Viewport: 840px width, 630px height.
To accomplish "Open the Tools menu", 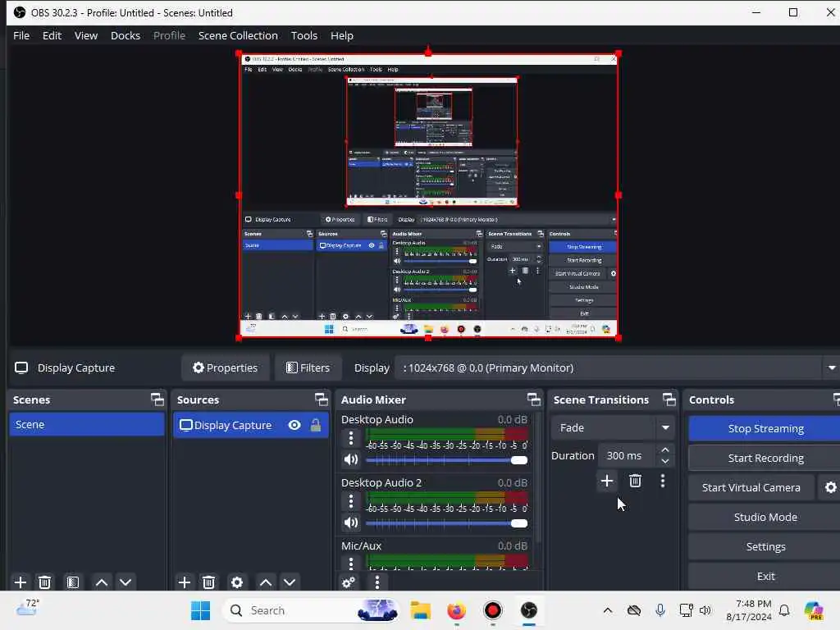I will [304, 35].
